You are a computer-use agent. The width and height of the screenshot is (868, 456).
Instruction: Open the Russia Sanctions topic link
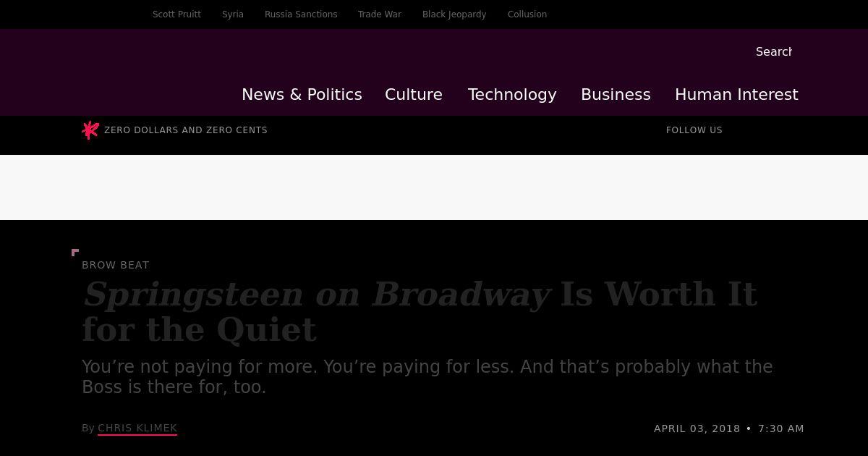[x=301, y=14]
